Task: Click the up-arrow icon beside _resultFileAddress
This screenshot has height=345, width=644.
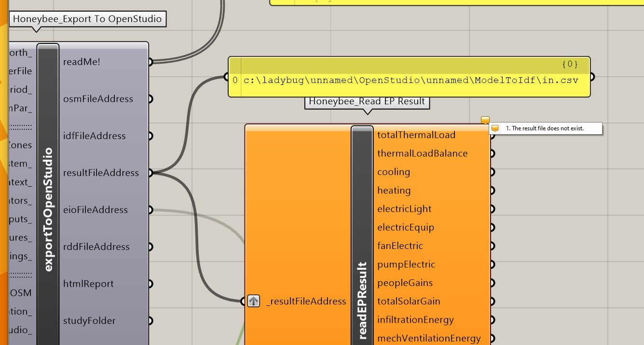Action: click(x=254, y=301)
